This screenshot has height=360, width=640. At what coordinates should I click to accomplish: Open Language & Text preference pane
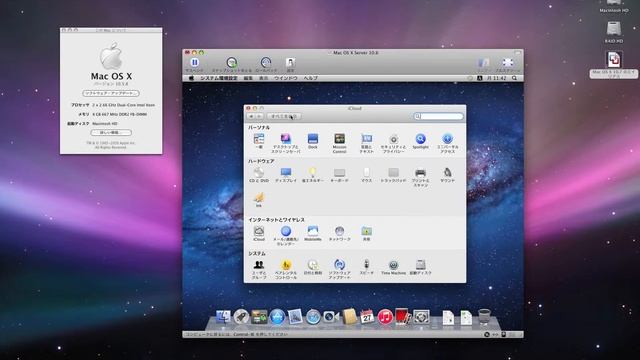[x=367, y=143]
